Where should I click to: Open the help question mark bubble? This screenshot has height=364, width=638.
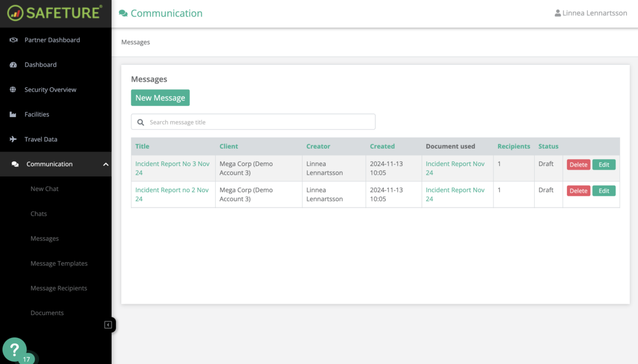15,349
